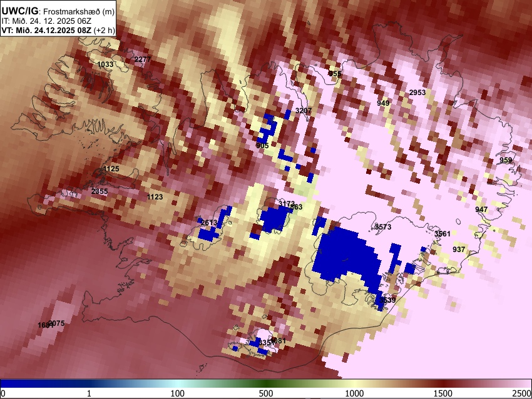
Task: Select the map value 905
Action: pyautogui.click(x=262, y=146)
